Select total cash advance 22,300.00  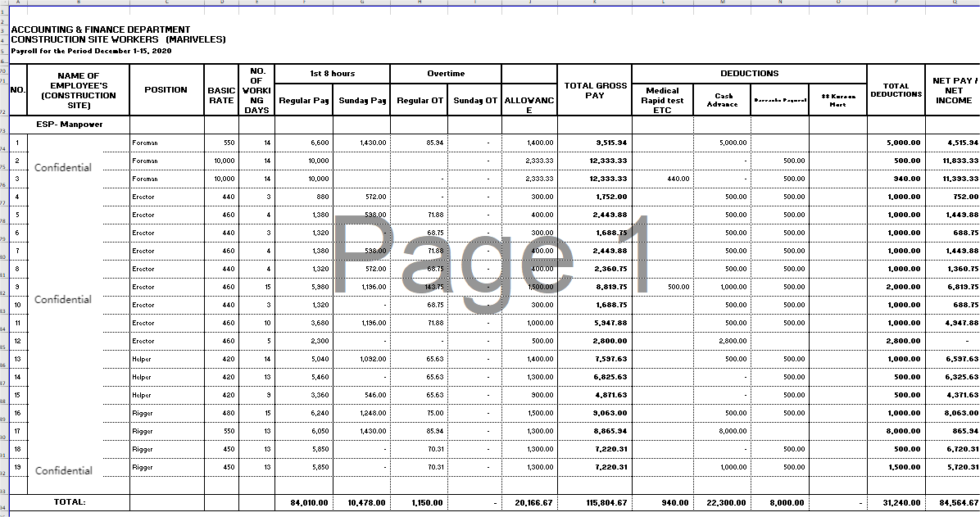(726, 502)
